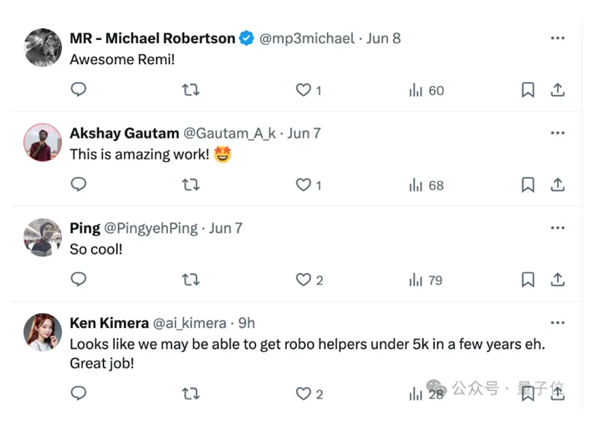Share Michael Robertson's tweet
The width and height of the screenshot is (600, 428).
[558, 90]
